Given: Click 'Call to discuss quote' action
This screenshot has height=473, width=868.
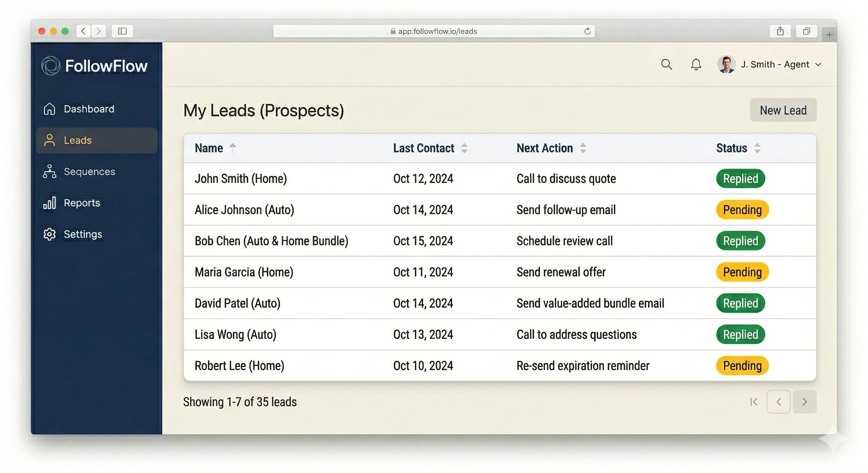Looking at the screenshot, I should point(566,178).
